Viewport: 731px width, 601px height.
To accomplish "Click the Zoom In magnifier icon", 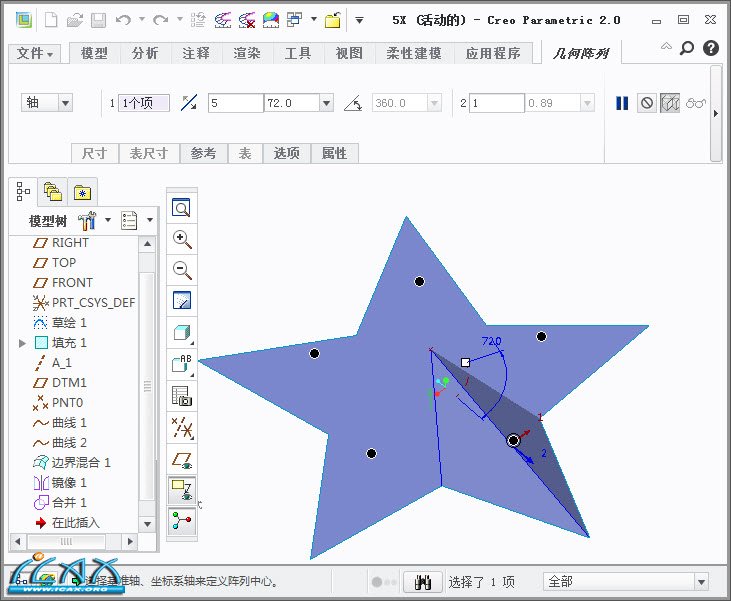I will pyautogui.click(x=182, y=239).
